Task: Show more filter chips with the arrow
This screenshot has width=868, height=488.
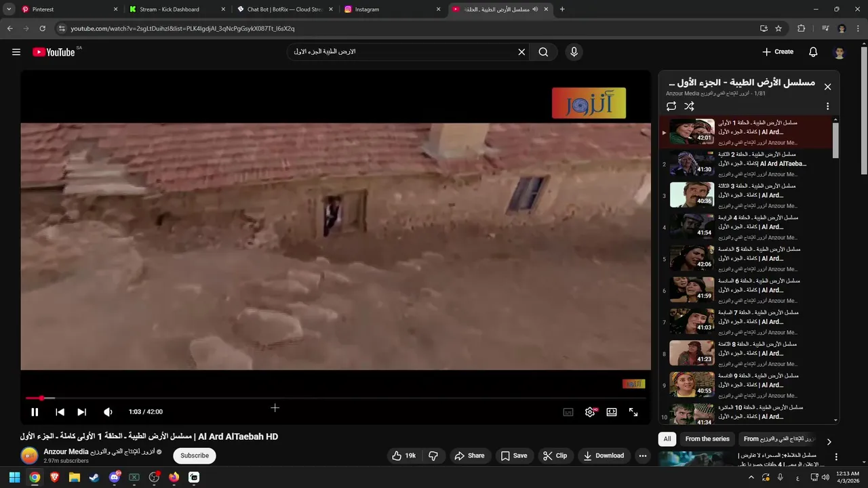Action: click(x=829, y=441)
